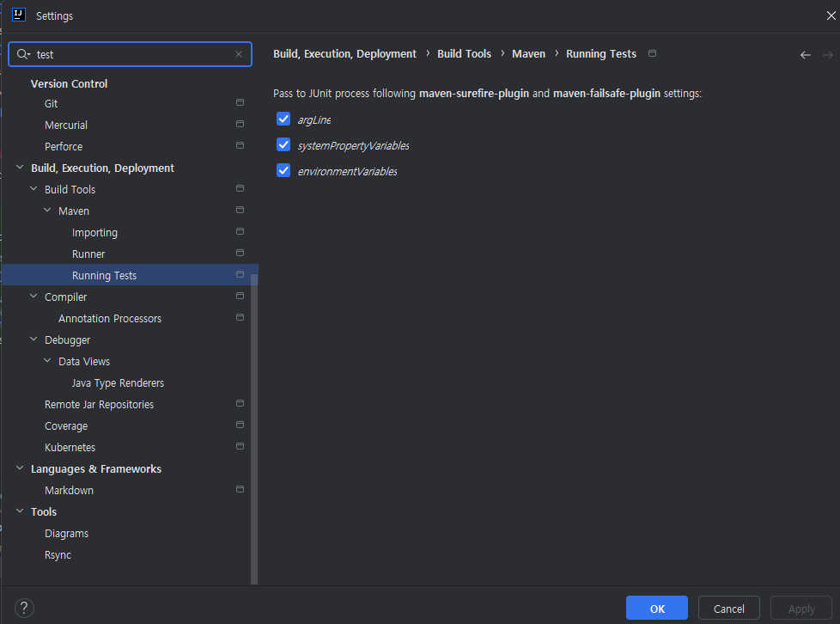840x624 pixels.
Task: Close the Settings dialog window
Action: pyautogui.click(x=831, y=15)
